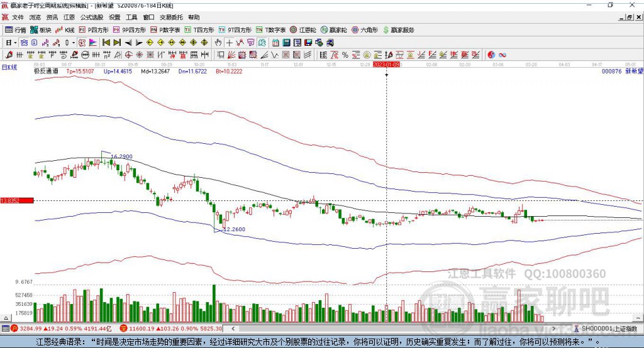Expand the dropdown arrow beside the 日 button
This screenshot has width=644, height=348.
pos(15,43)
